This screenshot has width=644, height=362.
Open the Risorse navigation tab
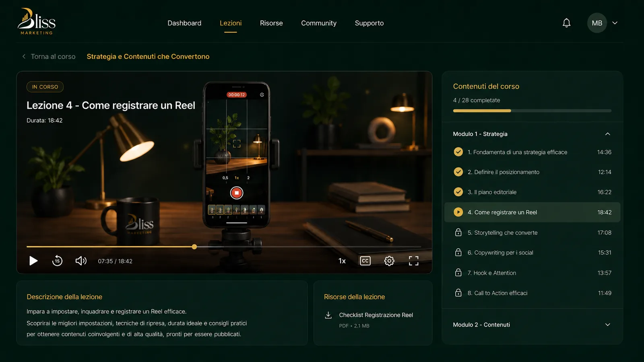point(271,23)
